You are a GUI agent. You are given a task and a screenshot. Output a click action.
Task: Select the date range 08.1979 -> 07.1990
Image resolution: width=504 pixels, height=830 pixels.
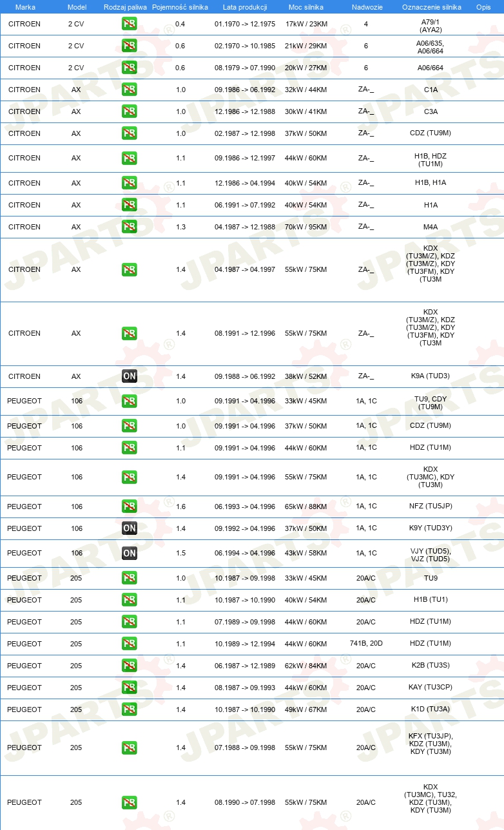(245, 68)
